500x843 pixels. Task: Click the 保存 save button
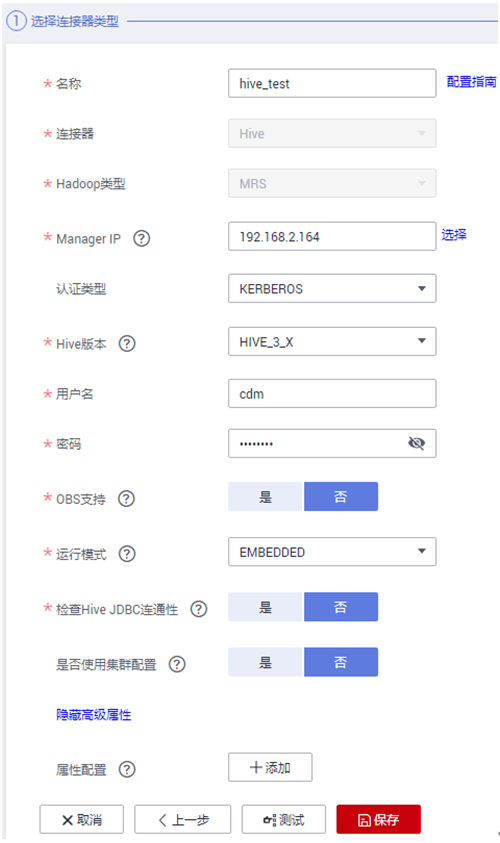click(378, 819)
